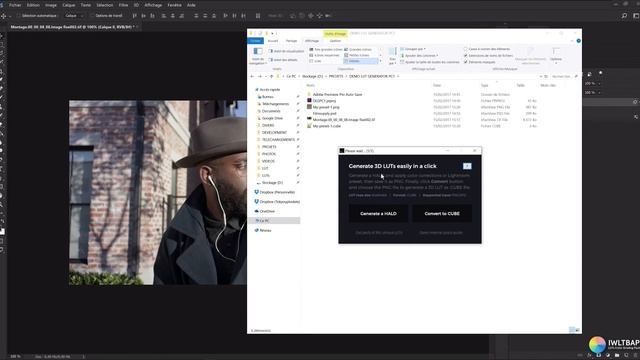Open Téléchargements in navigation pane
The height and width of the screenshot is (360, 640).
[x=276, y=104]
